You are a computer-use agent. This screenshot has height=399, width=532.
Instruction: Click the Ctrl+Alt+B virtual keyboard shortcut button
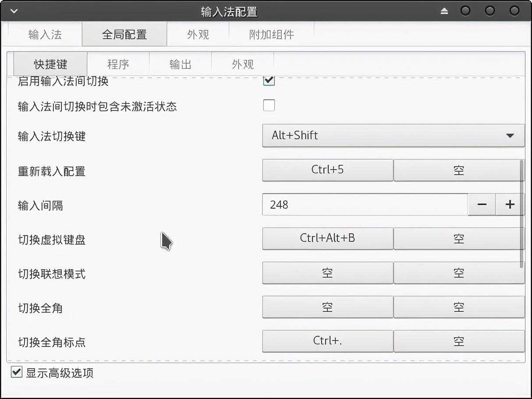[x=327, y=239]
